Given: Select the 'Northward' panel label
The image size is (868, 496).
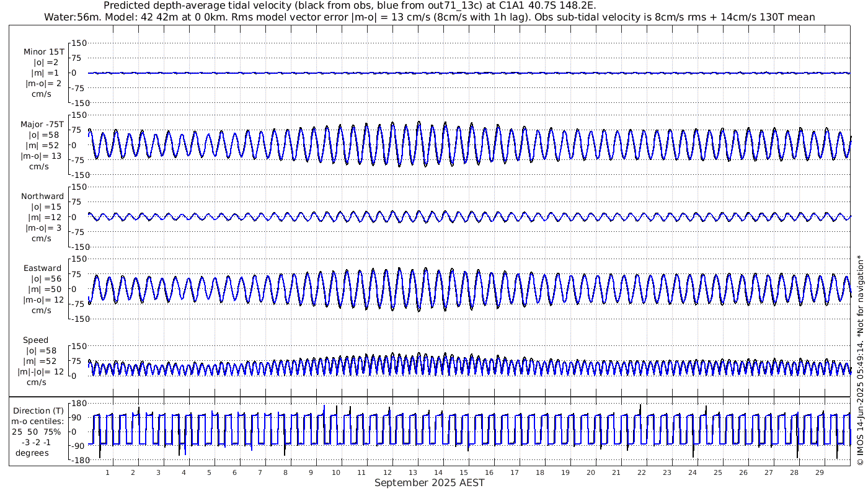Looking at the screenshot, I should (x=42, y=197).
